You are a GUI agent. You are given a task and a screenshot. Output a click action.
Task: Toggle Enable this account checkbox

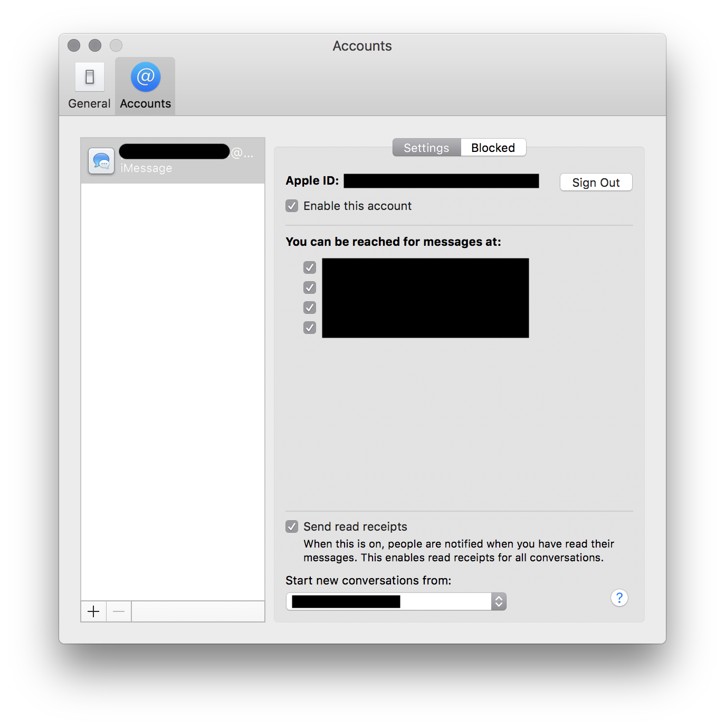[x=292, y=206]
